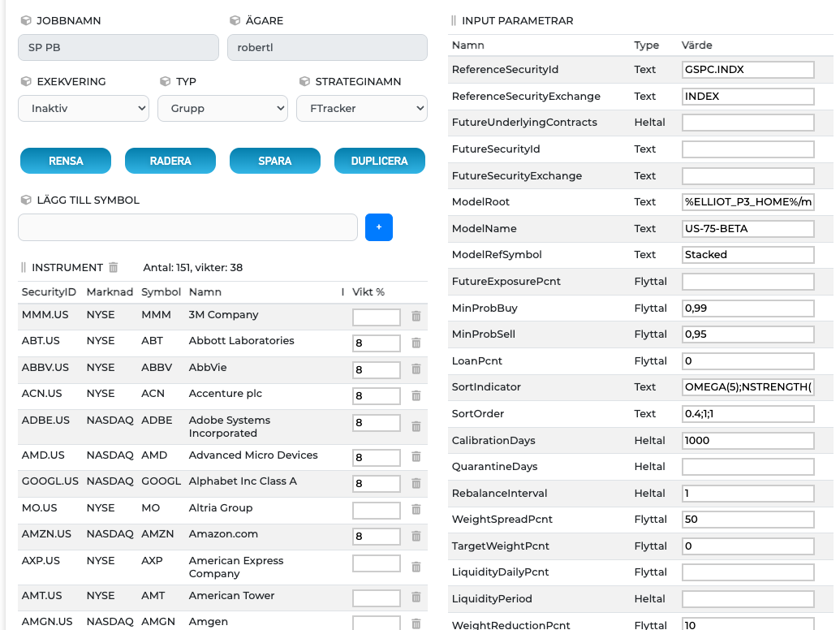
Task: Click the Lägg till symbol cube icon
Action: [x=26, y=200]
